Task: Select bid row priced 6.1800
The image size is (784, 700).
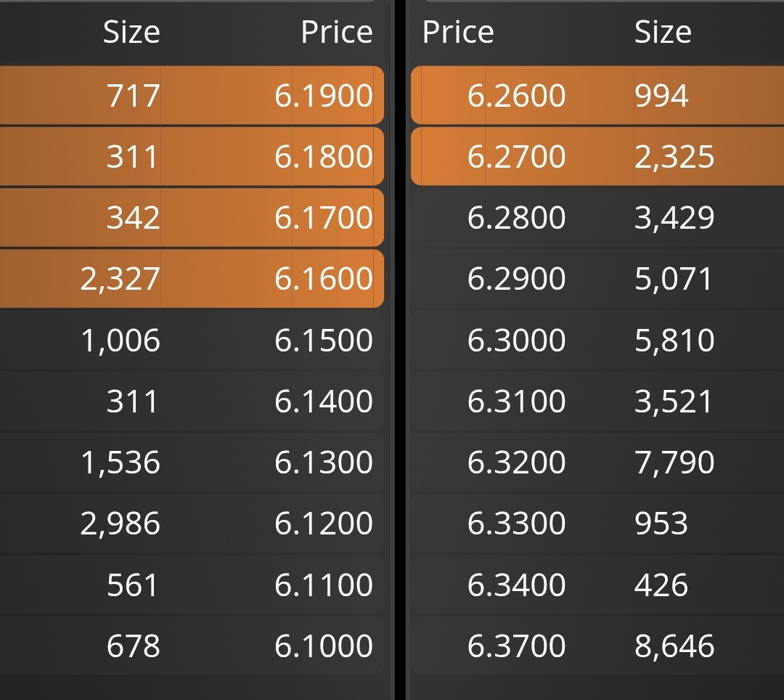Action: click(192, 156)
